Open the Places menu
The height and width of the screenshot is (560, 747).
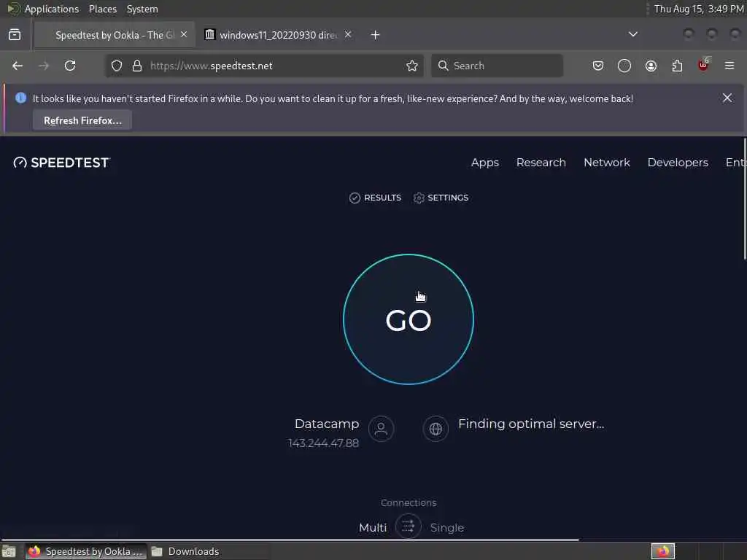[103, 9]
